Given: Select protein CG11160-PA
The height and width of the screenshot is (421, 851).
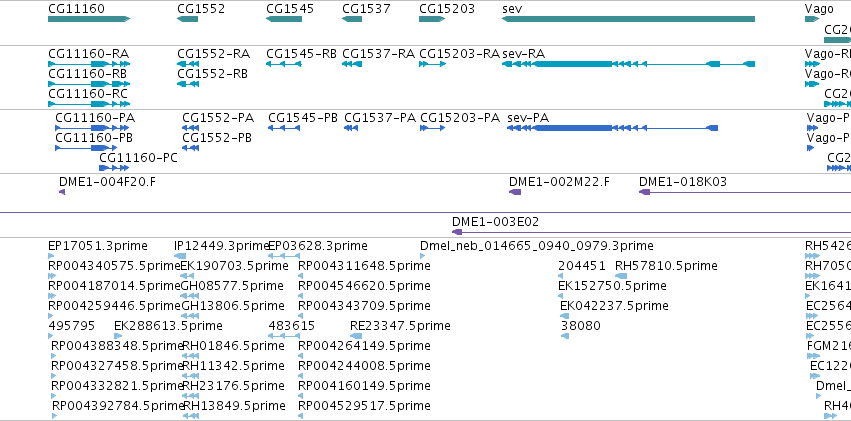Looking at the screenshot, I should (x=92, y=128).
